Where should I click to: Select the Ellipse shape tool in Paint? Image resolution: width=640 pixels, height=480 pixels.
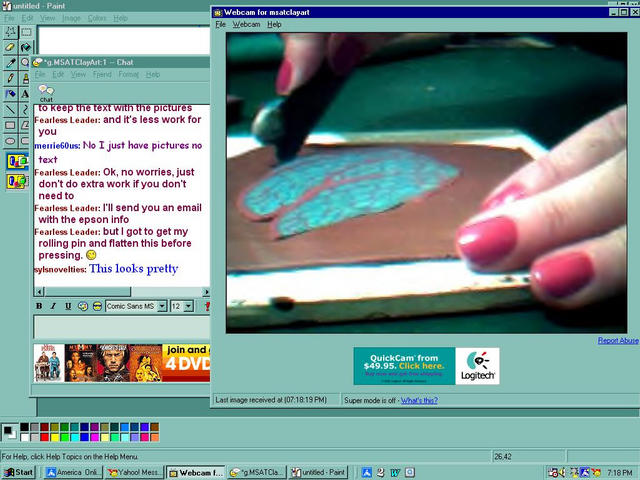[x=10, y=141]
